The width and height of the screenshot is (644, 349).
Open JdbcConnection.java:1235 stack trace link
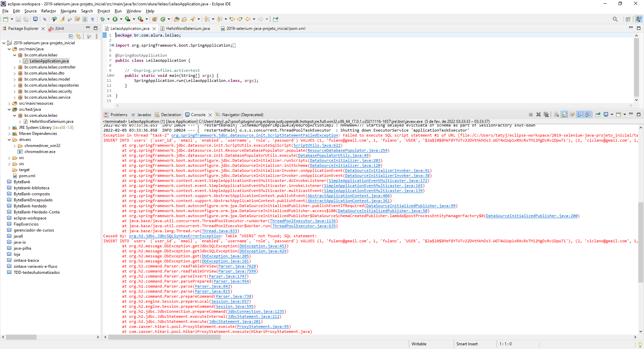click(256, 311)
